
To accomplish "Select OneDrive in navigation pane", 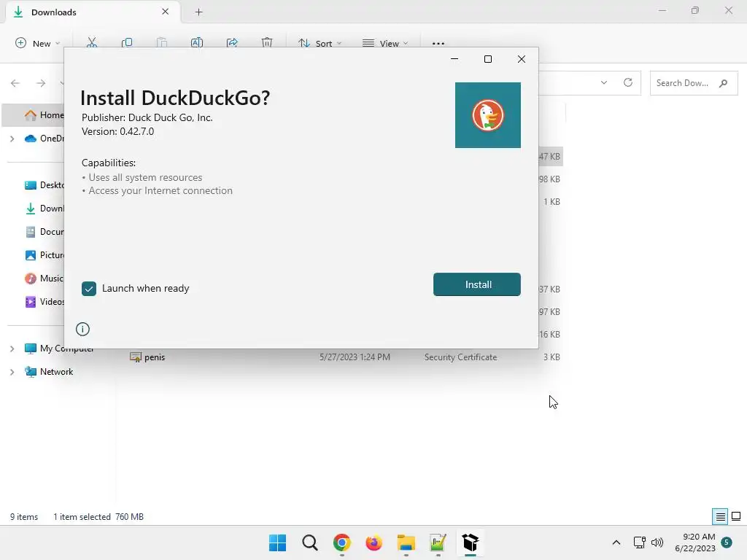I will [44, 138].
